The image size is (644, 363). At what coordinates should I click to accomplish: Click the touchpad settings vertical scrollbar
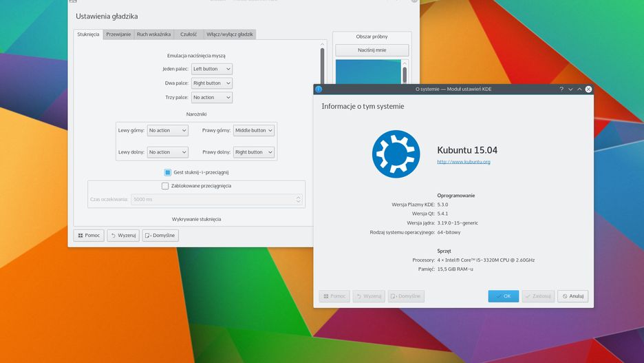322,64
